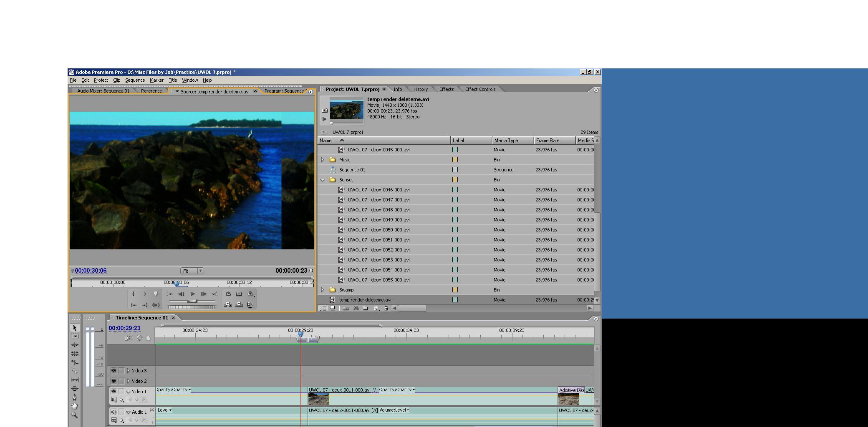This screenshot has height=427, width=868.
Task: Switch to the Effects tab
Action: [446, 89]
